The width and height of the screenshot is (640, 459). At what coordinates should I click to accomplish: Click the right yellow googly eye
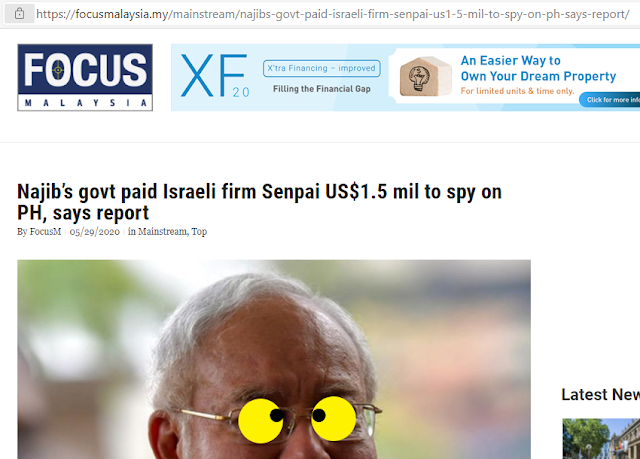tap(333, 418)
